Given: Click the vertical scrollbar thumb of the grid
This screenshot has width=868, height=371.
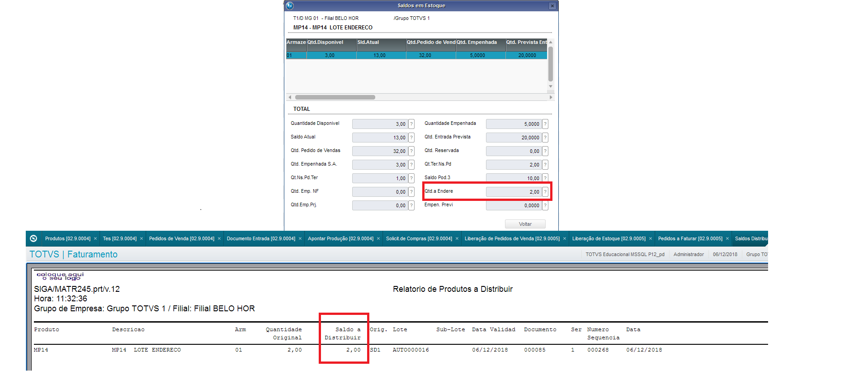Looking at the screenshot, I should (x=551, y=63).
